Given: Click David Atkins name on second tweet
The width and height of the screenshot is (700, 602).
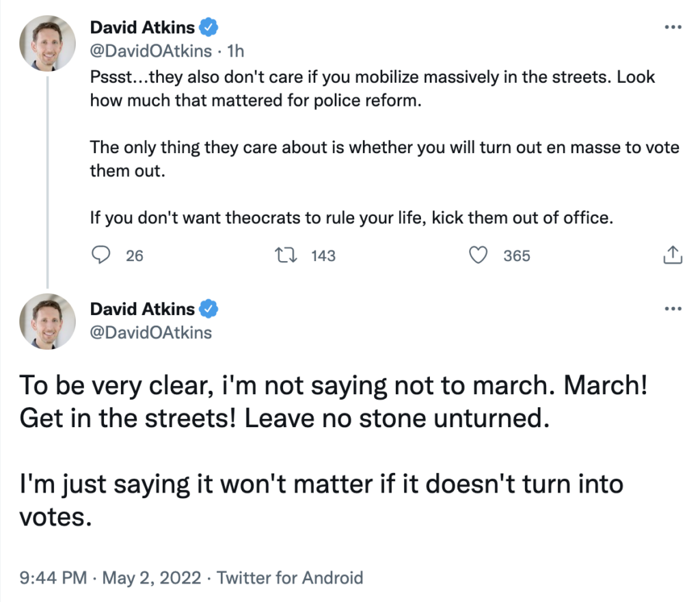Looking at the screenshot, I should [142, 309].
